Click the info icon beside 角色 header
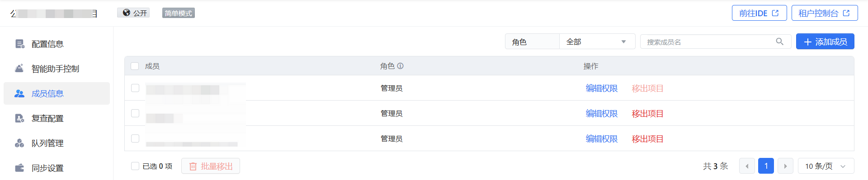 click(x=400, y=66)
